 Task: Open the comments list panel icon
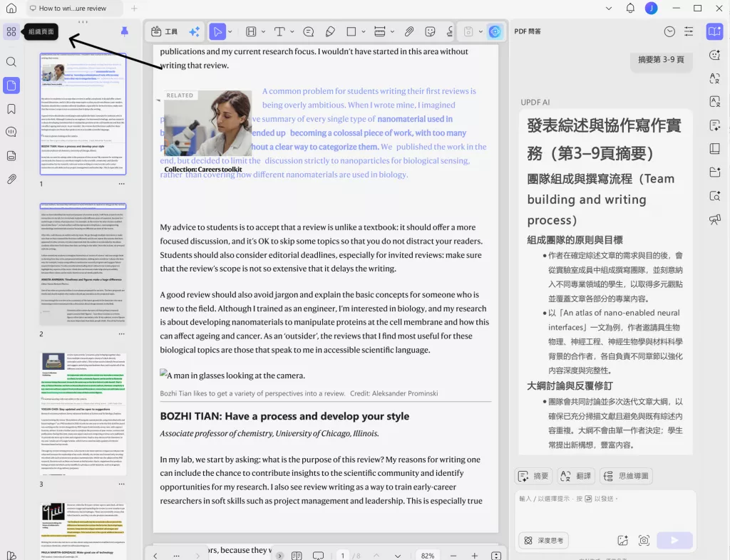click(x=11, y=132)
